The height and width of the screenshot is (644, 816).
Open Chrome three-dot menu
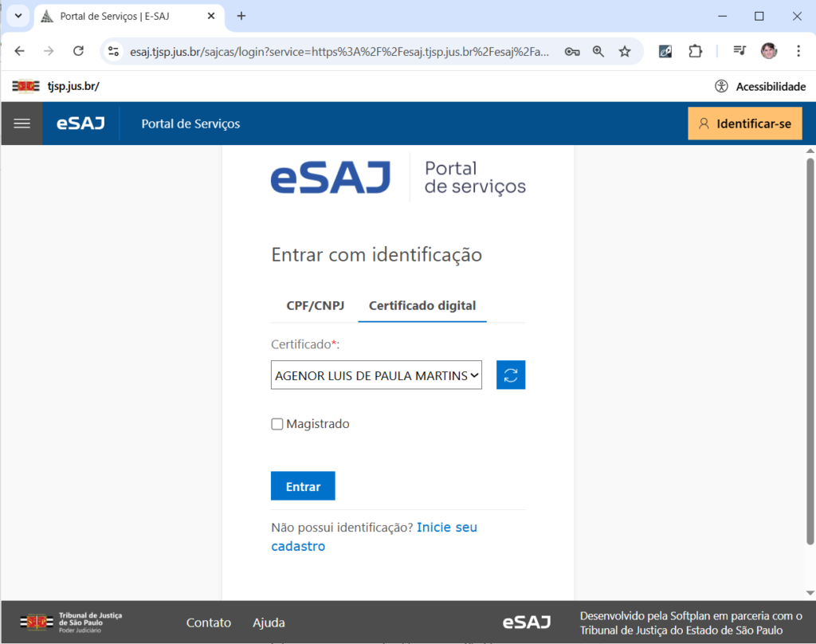click(x=798, y=51)
